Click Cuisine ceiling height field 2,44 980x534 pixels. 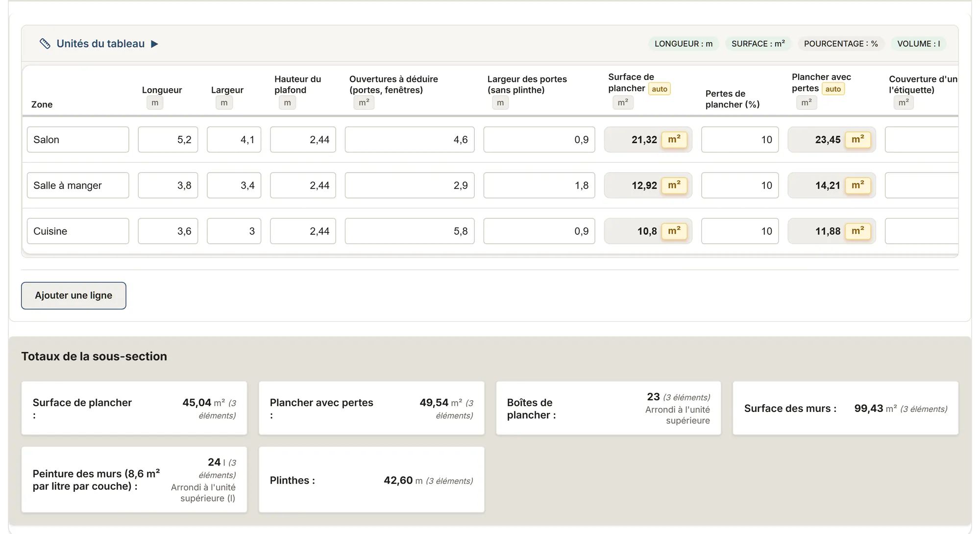303,231
